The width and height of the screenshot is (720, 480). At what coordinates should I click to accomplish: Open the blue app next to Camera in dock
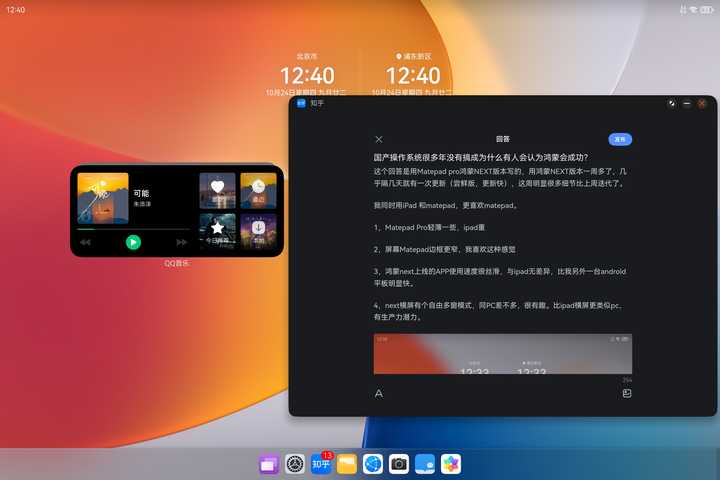(x=425, y=464)
